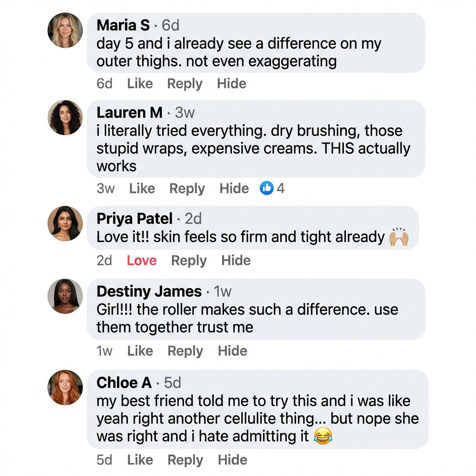Image resolution: width=476 pixels, height=476 pixels.
Task: Click Maria S profile picture
Action: (65, 30)
